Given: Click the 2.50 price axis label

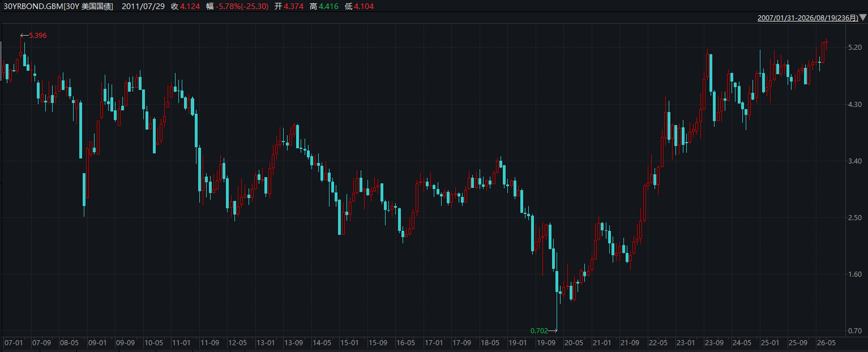Looking at the screenshot, I should [854, 218].
